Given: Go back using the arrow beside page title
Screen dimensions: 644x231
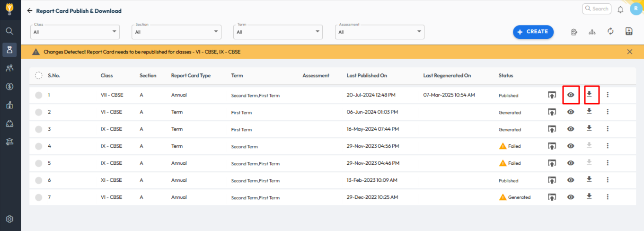Looking at the screenshot, I should pos(30,10).
